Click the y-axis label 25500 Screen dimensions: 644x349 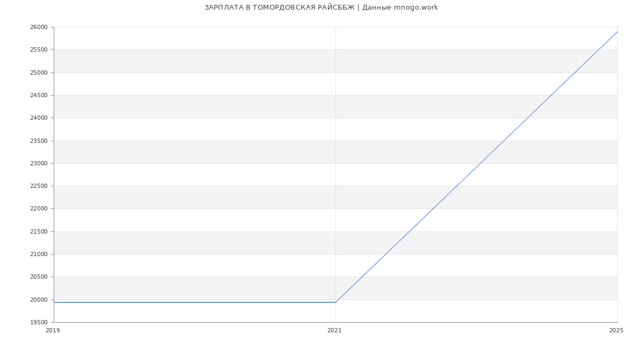[x=39, y=50]
